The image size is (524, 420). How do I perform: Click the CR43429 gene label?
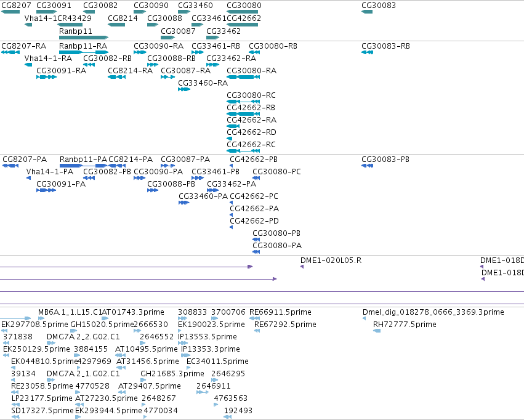coord(74,18)
